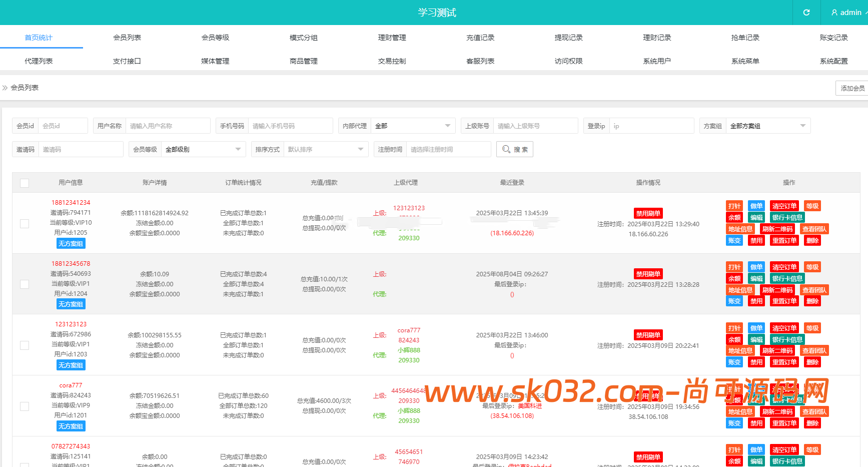Click the magnifier icon on the 搜索 button
The width and height of the screenshot is (868, 467).
tap(507, 149)
